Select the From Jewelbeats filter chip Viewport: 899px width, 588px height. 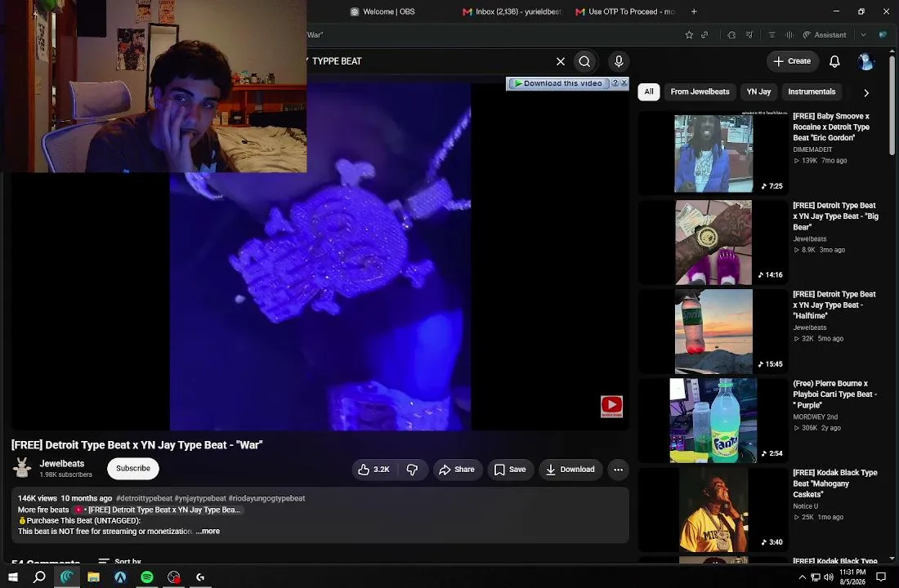pos(700,91)
